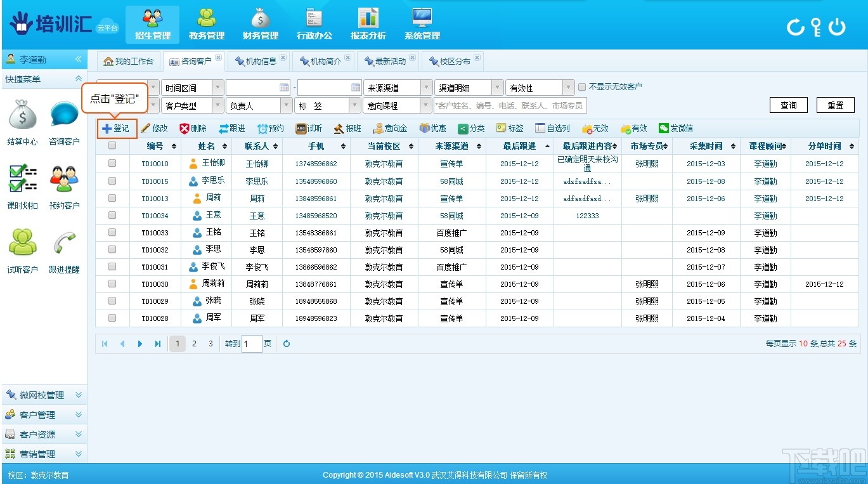Viewport: 868px width, 484px height.
Task: Click the 查询 search button
Action: pos(788,105)
